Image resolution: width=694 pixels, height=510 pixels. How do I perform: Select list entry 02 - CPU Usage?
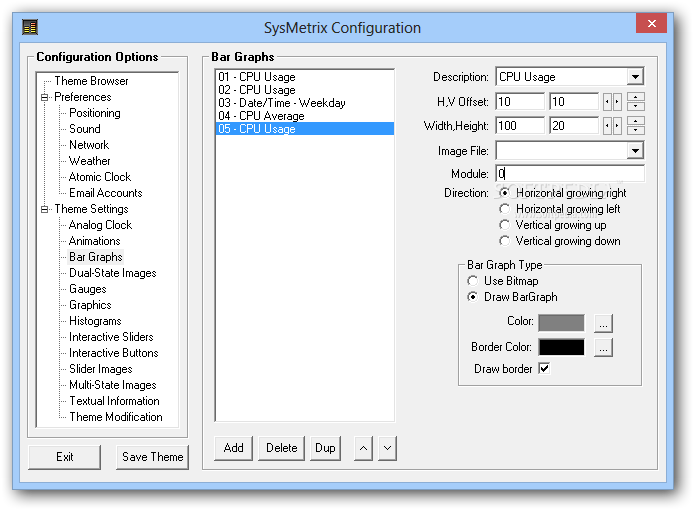tap(305, 90)
